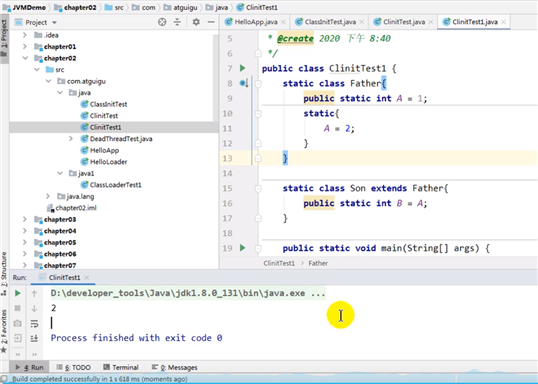Switch to ClinitTest.java tab

404,22
